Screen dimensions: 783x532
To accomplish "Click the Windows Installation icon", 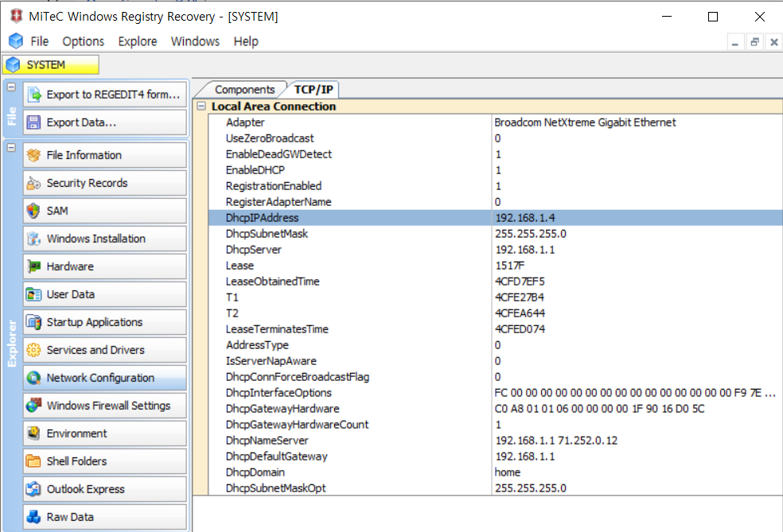I will click(x=34, y=239).
